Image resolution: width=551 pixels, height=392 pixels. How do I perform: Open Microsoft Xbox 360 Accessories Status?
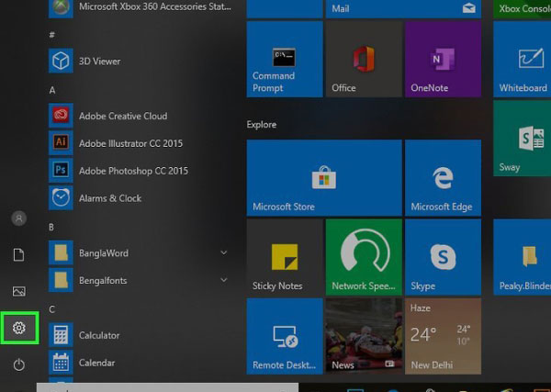tap(140, 7)
